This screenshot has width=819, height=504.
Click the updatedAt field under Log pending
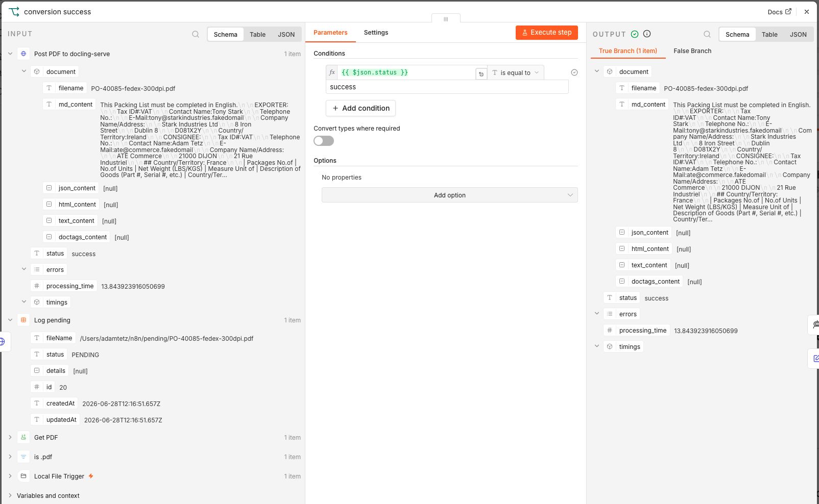coord(55,420)
